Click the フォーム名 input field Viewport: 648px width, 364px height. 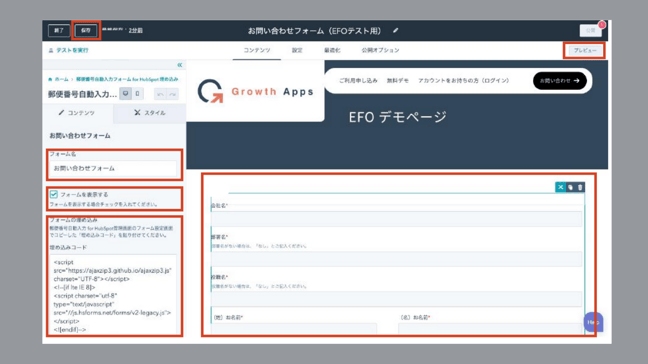click(114, 168)
